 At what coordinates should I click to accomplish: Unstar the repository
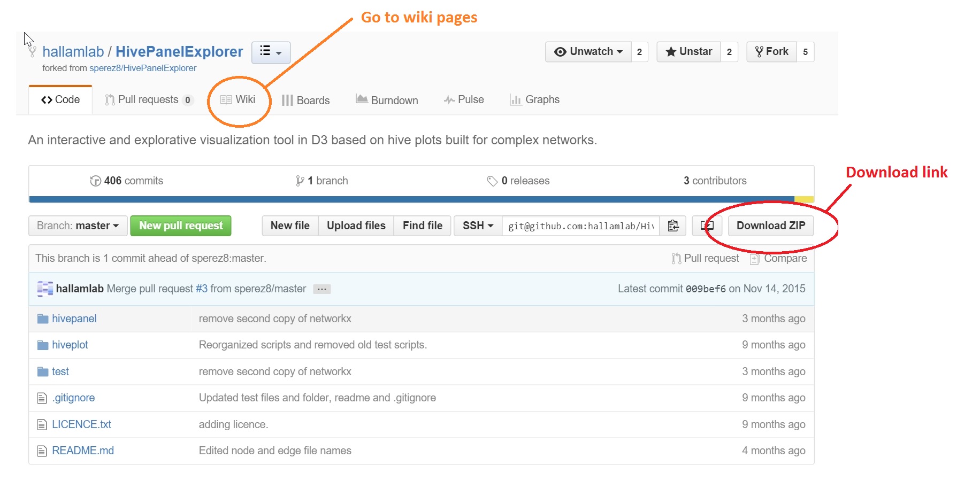pos(688,52)
